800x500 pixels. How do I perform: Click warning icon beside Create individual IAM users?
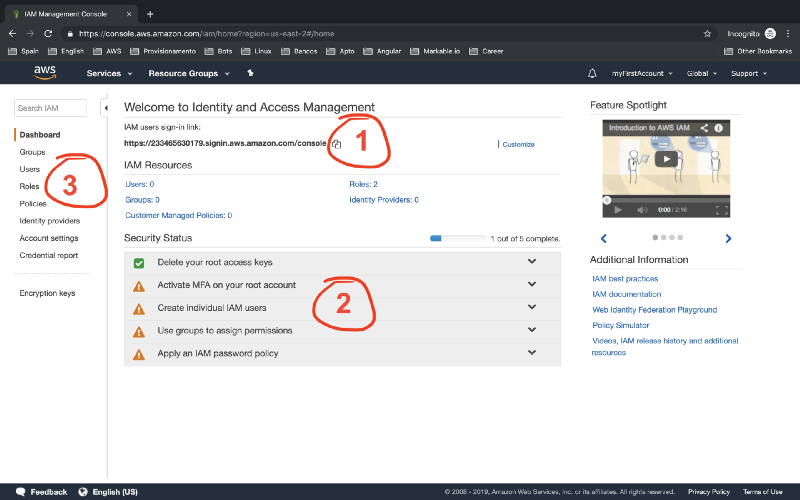tap(139, 309)
